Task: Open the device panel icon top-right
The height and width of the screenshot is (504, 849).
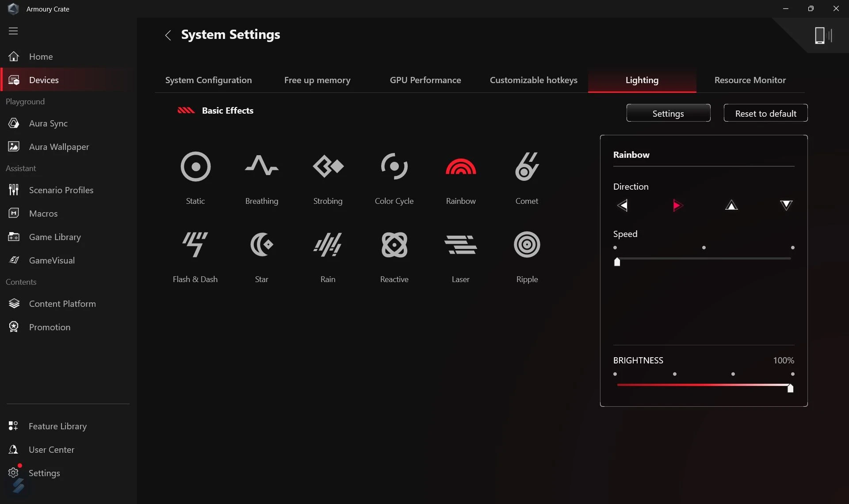Action: pyautogui.click(x=823, y=35)
